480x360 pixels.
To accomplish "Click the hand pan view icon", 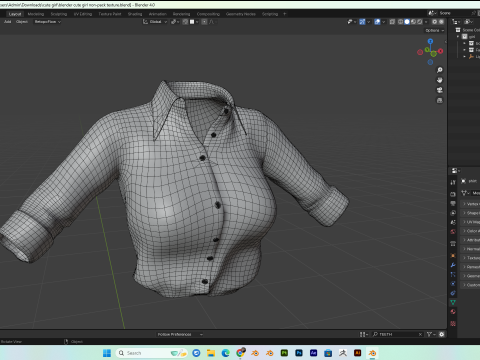I will tap(440, 80).
